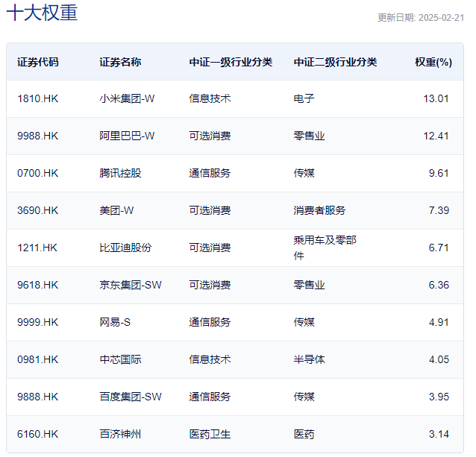Select stock code 1810.HK
Viewport: 476px width, 457px height.
point(37,98)
